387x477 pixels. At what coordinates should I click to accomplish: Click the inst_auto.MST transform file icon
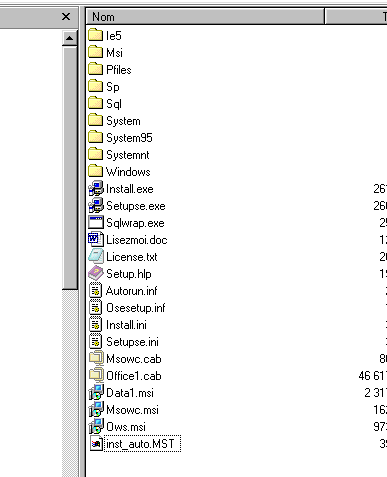click(96, 444)
